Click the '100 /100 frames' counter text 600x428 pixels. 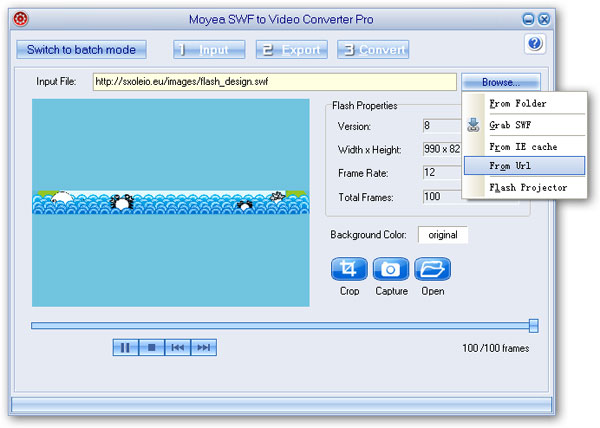496,348
